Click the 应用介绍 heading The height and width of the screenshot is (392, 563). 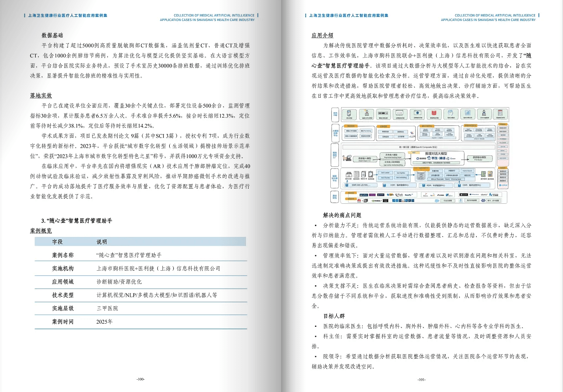pyautogui.click(x=322, y=35)
